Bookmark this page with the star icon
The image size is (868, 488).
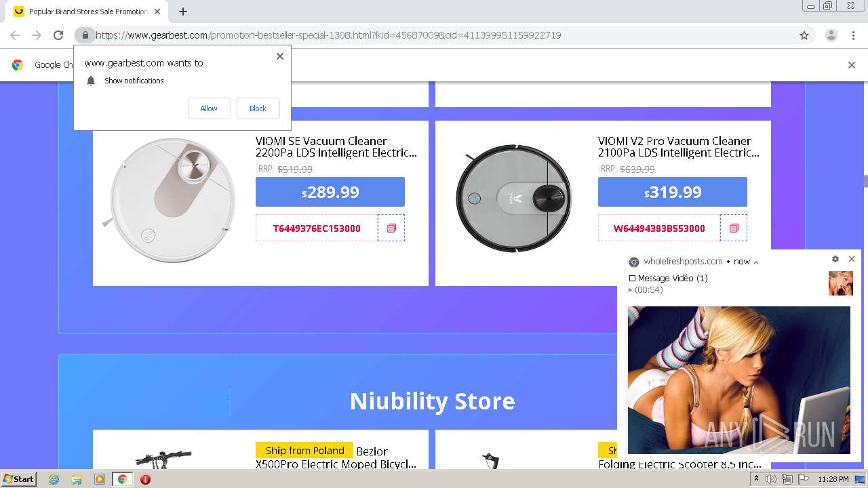[804, 35]
